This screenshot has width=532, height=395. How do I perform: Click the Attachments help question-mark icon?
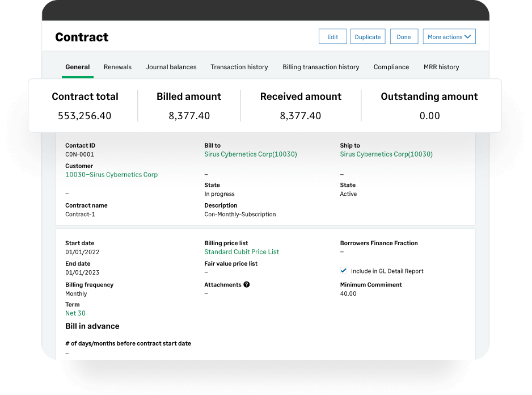point(247,285)
